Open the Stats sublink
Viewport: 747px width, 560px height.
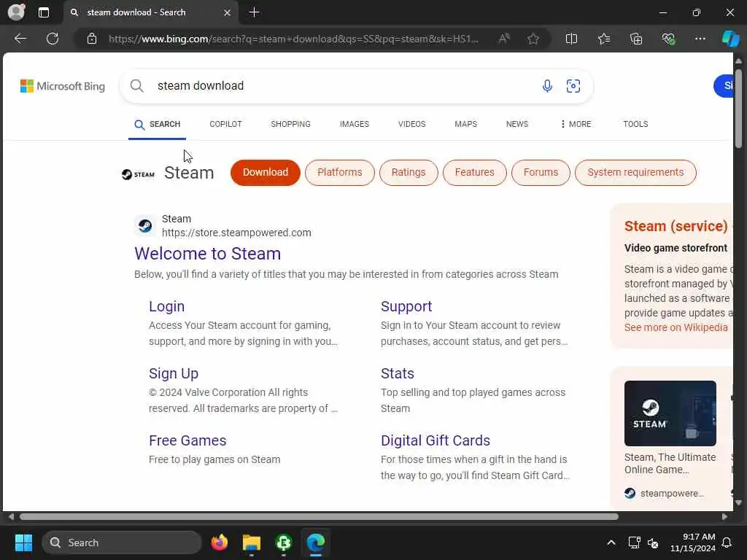click(398, 374)
